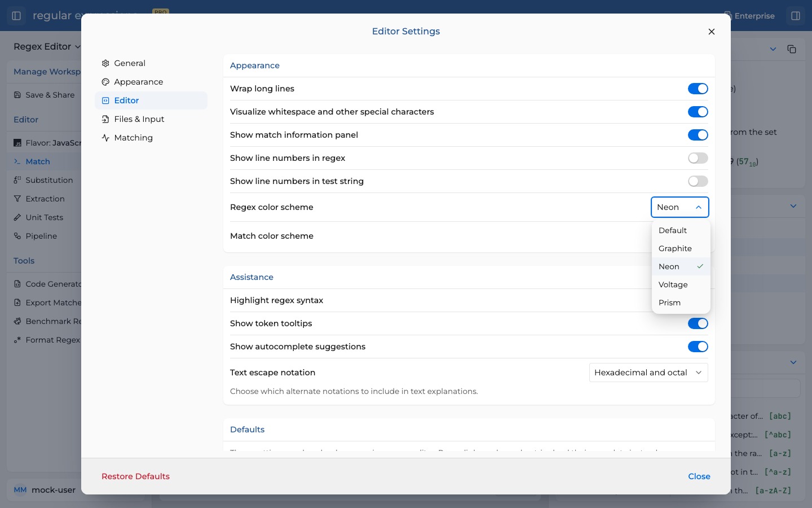Screen dimensions: 812x508
Task: Click the chevron beside the copy icon
Action: point(773,49)
